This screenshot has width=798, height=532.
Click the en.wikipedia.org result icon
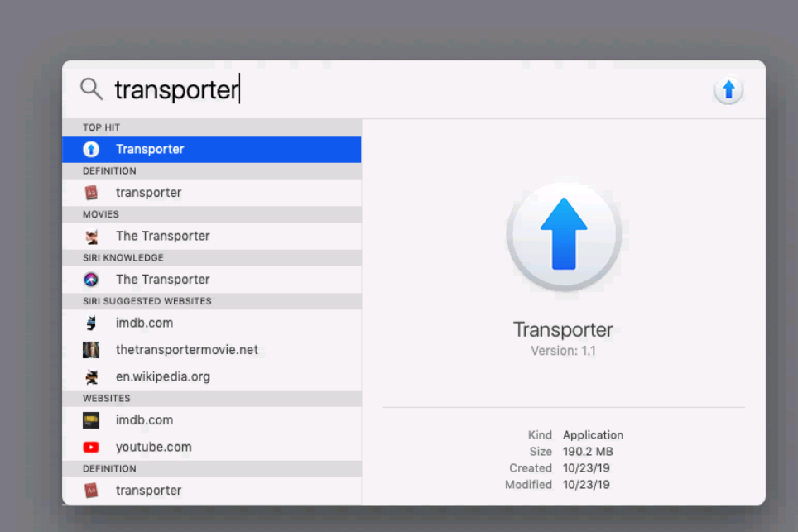[x=92, y=377]
